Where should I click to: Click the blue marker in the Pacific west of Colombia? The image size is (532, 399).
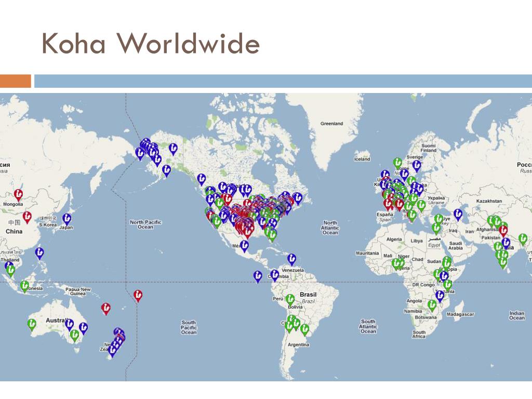tap(258, 276)
